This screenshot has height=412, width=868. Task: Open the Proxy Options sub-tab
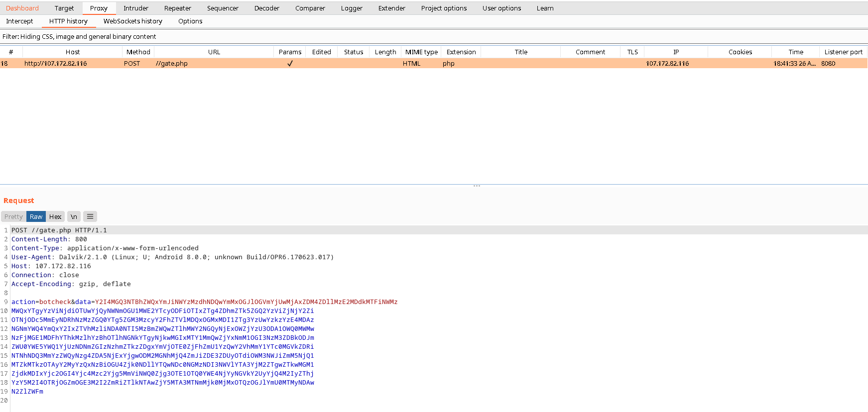[190, 21]
